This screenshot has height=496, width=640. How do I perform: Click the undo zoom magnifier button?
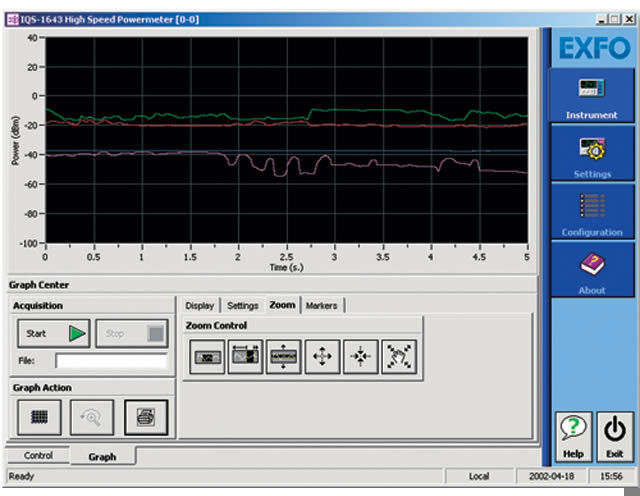[x=92, y=417]
